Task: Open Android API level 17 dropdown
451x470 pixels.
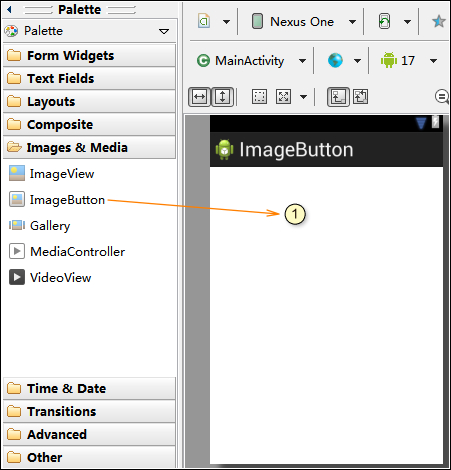Action: point(433,61)
